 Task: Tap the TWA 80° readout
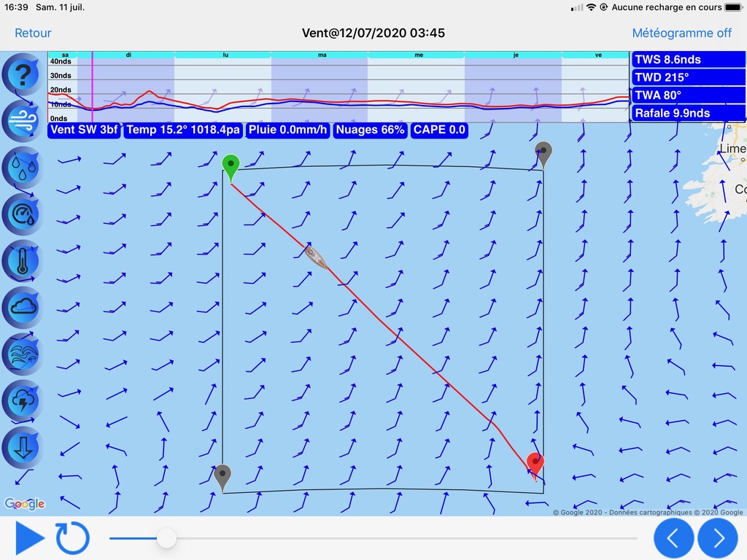[689, 96]
